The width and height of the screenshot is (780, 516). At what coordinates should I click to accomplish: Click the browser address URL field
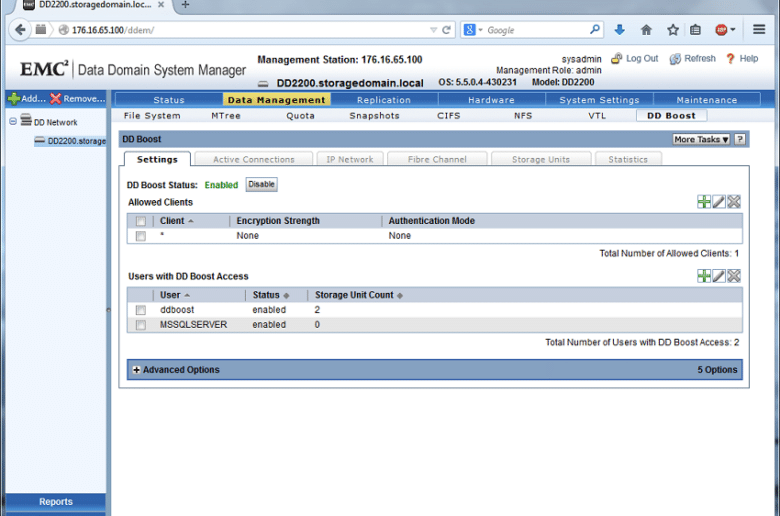coord(249,30)
